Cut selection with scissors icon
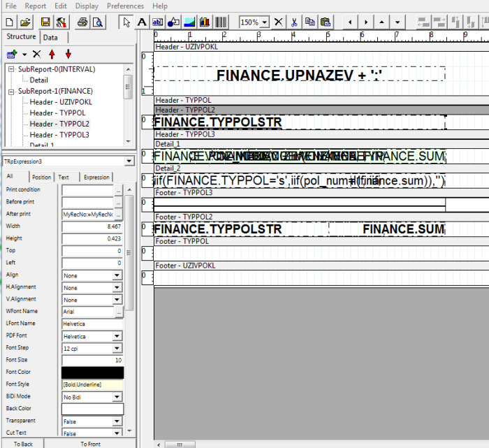This screenshot has height=448, width=489. 294,22
